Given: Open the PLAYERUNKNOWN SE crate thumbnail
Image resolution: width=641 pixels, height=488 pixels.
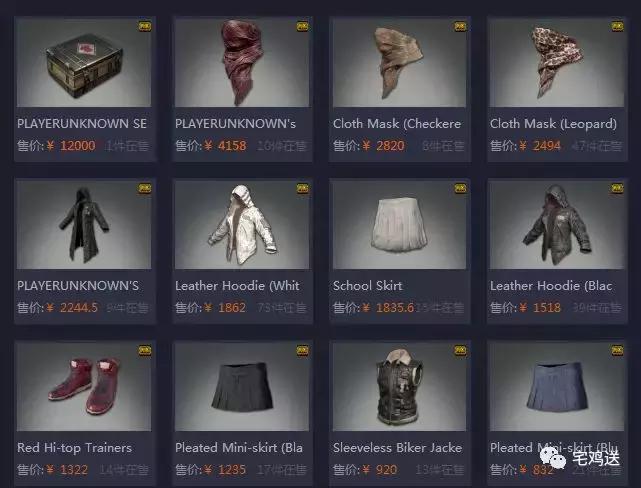Looking at the screenshot, I should (x=84, y=63).
